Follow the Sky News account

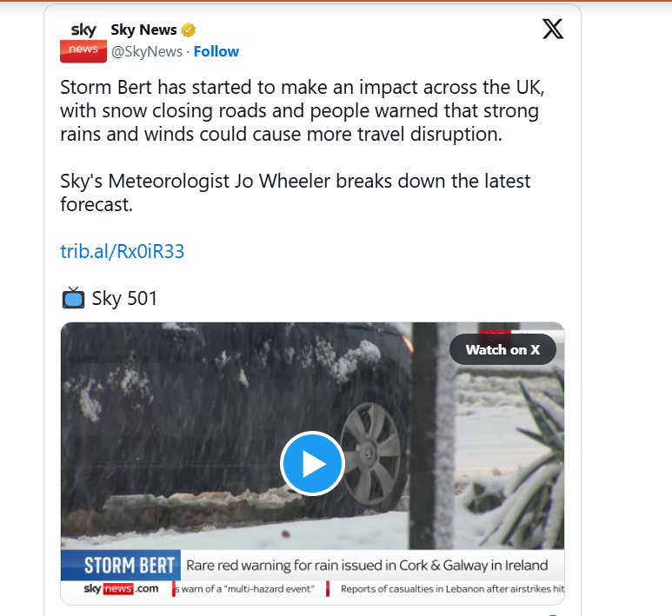click(216, 51)
